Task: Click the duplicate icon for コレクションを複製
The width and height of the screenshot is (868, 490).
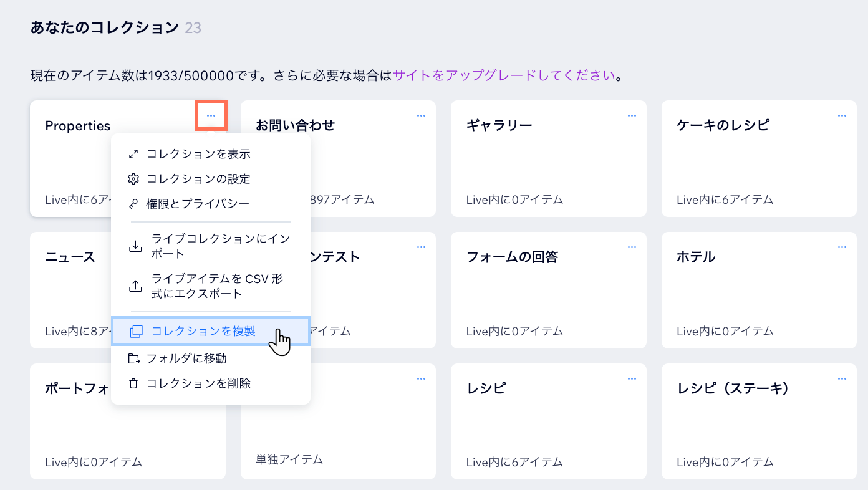Action: [137, 332]
